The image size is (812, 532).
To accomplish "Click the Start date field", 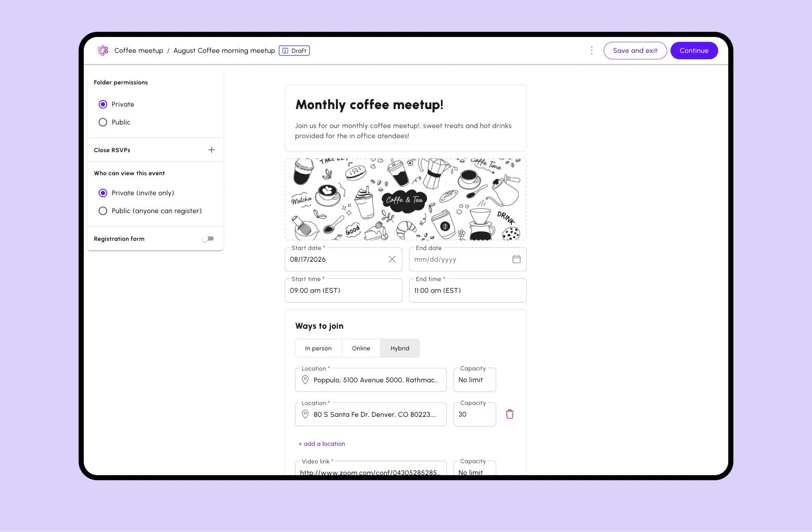I will click(344, 259).
